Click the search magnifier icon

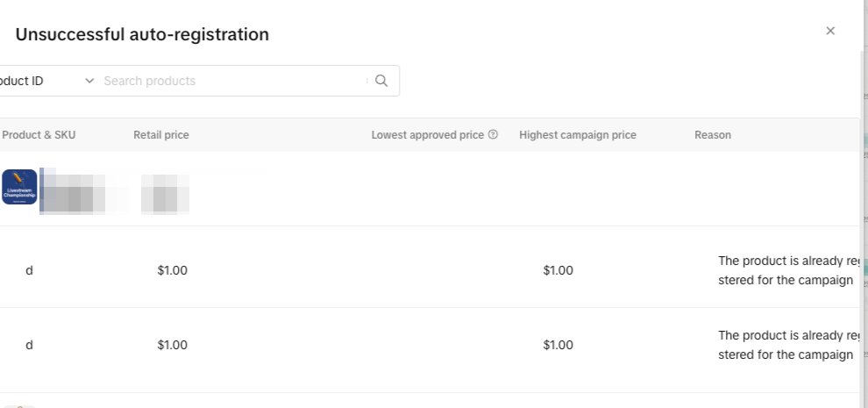pyautogui.click(x=381, y=81)
